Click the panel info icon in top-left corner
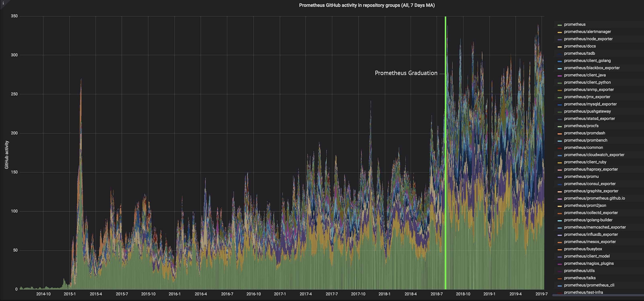 coord(3,3)
